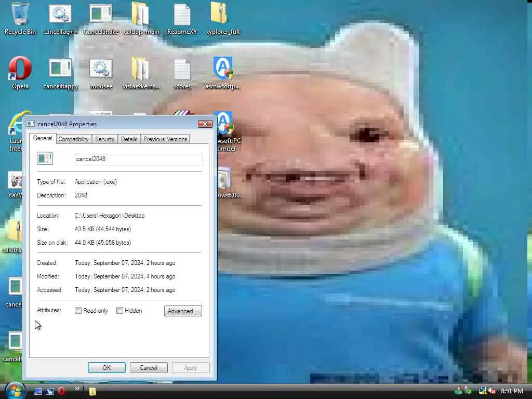Switch to the Details tab

point(129,139)
